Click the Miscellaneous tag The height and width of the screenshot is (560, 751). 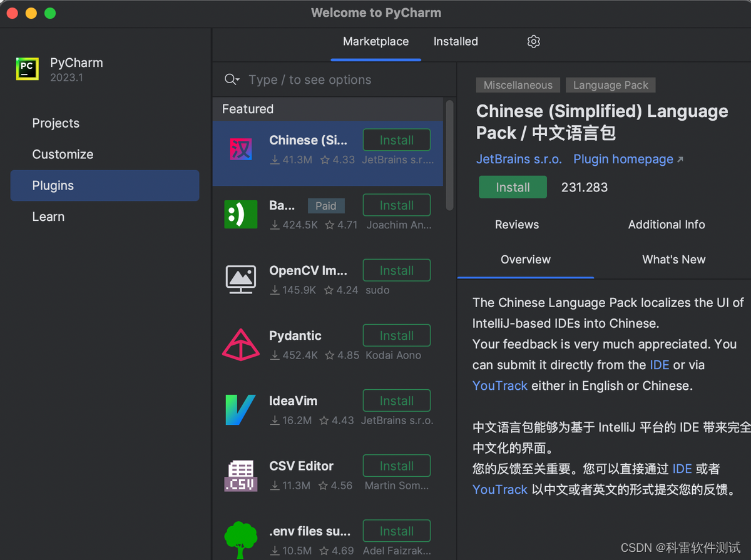[518, 85]
